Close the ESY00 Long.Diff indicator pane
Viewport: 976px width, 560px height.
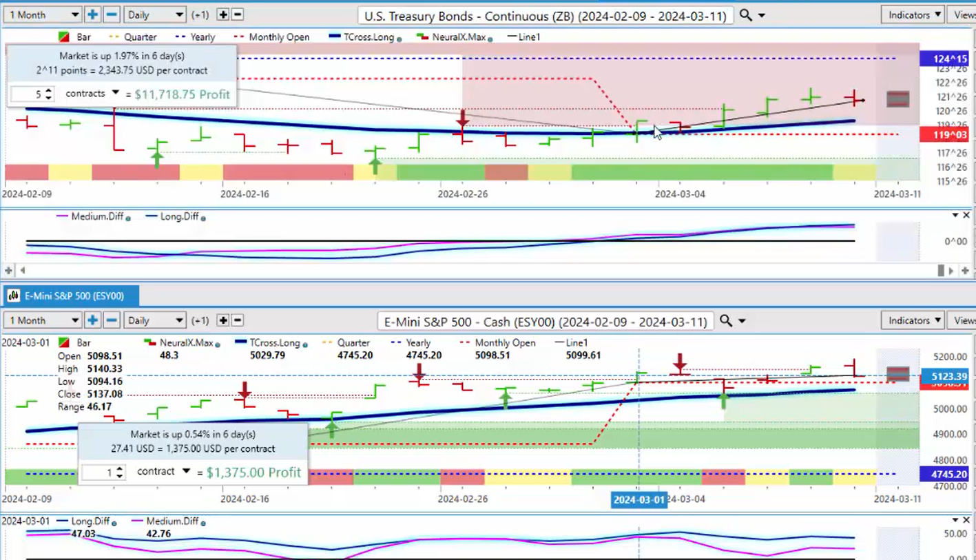(966, 520)
